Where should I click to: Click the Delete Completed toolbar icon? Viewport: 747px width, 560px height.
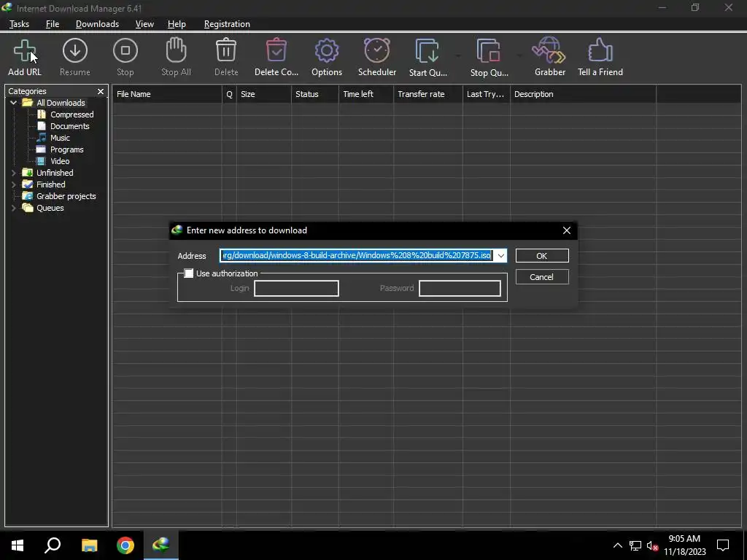[276, 50]
